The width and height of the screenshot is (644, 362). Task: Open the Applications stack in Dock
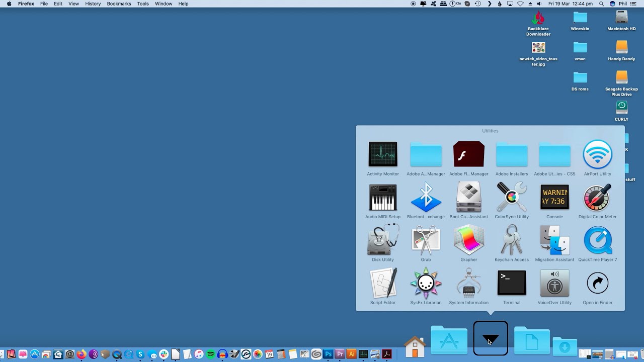[449, 341]
